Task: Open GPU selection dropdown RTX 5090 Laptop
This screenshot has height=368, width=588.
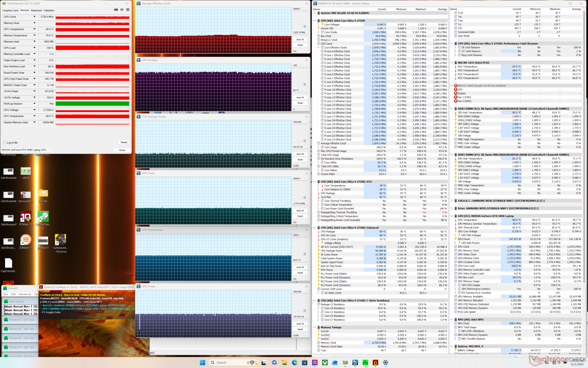Action: click(x=26, y=150)
